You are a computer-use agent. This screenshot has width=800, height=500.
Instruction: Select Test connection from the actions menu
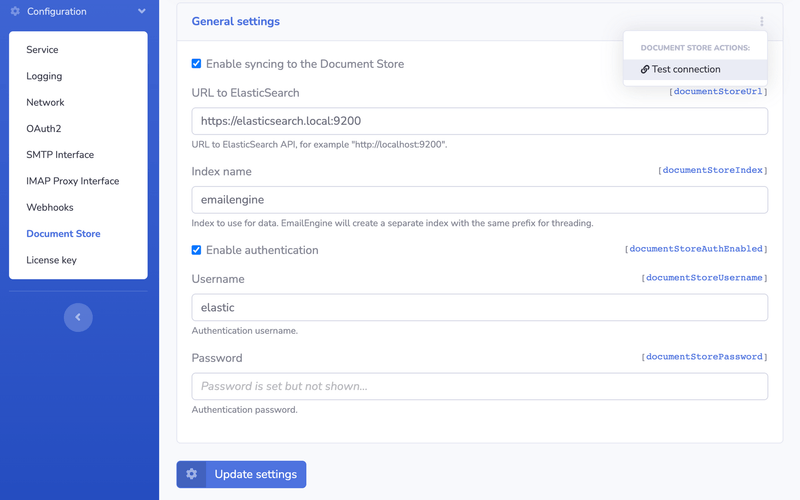coord(685,70)
